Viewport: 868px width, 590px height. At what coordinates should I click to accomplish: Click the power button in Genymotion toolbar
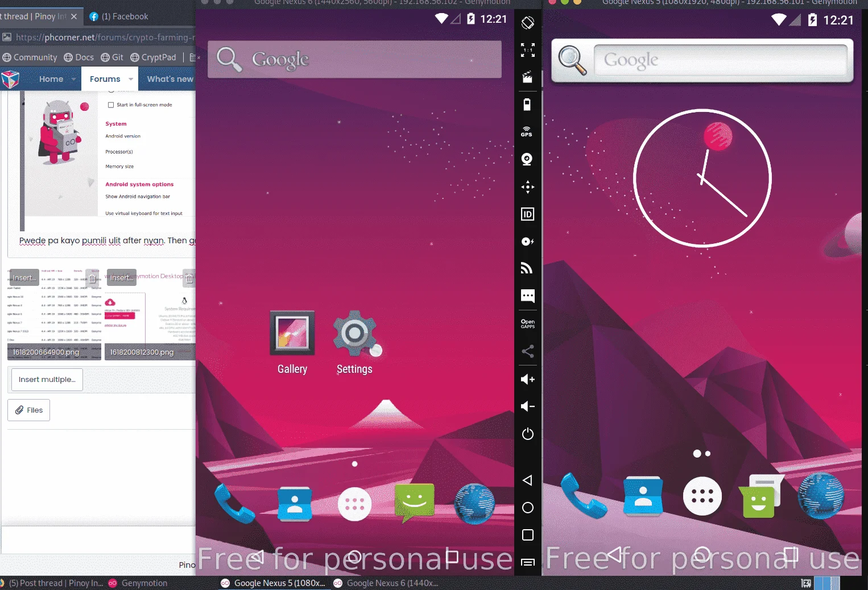tap(528, 434)
